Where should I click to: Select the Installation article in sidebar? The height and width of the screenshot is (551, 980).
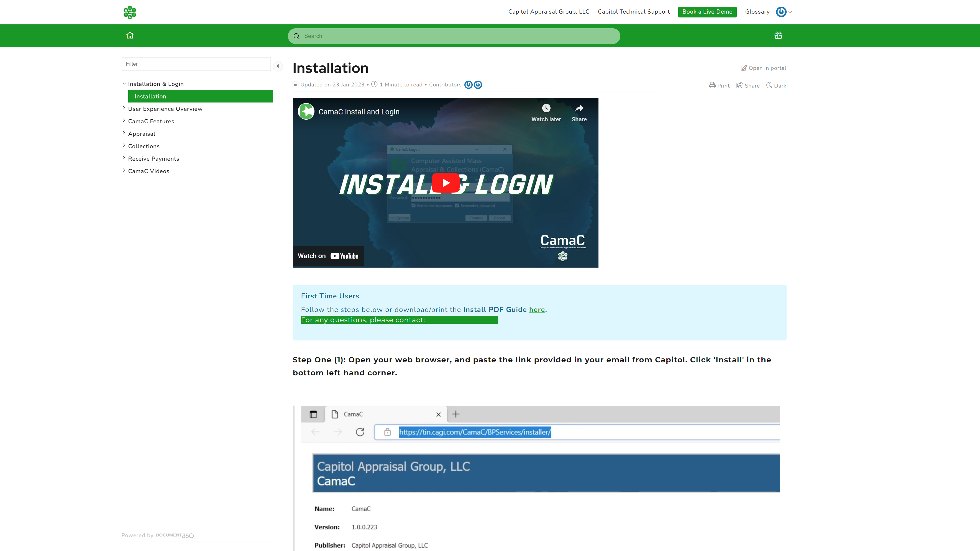click(201, 96)
